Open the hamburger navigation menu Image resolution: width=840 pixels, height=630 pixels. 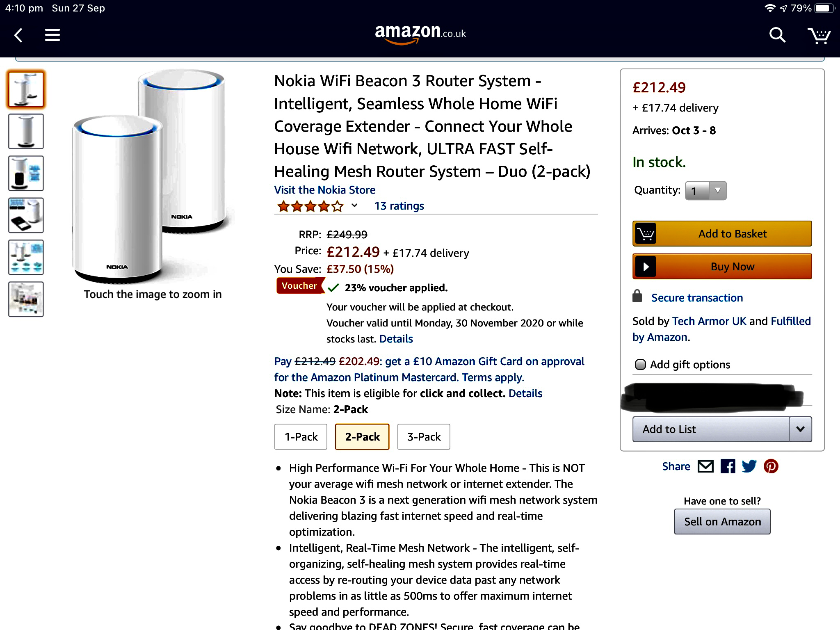[52, 35]
